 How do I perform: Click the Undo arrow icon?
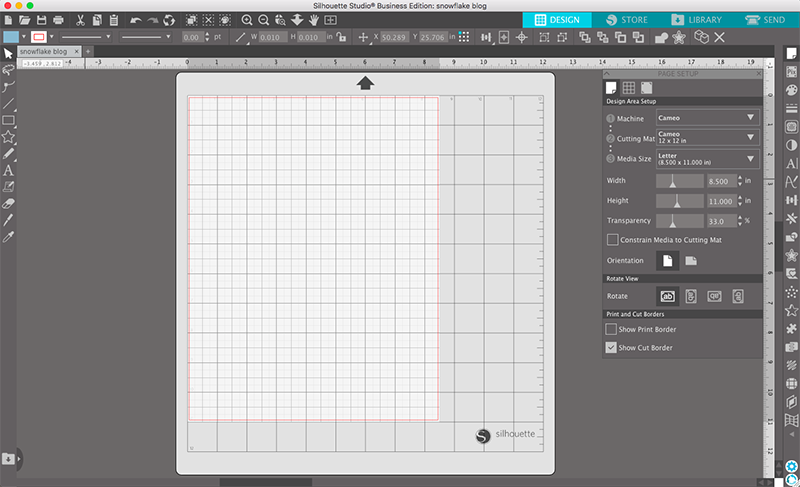point(136,20)
